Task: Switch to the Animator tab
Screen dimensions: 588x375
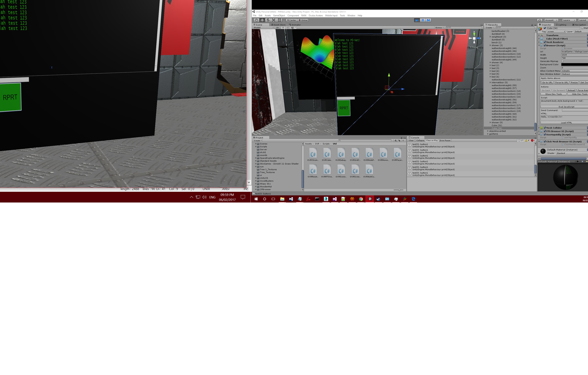Action: click(x=295, y=25)
